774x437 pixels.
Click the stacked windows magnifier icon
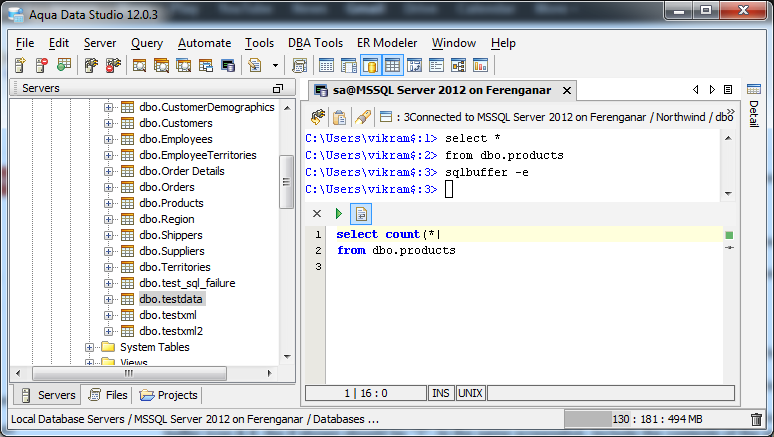(x=161, y=65)
